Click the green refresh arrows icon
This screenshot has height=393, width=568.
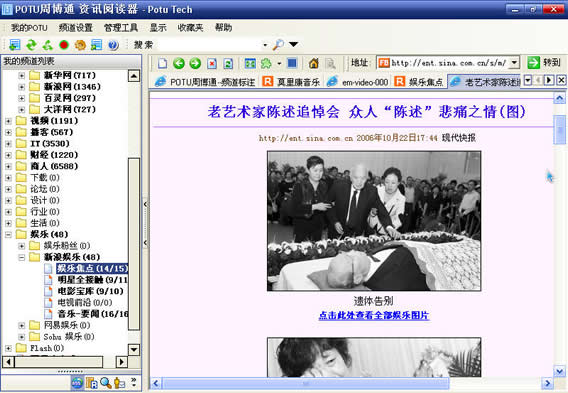31,45
